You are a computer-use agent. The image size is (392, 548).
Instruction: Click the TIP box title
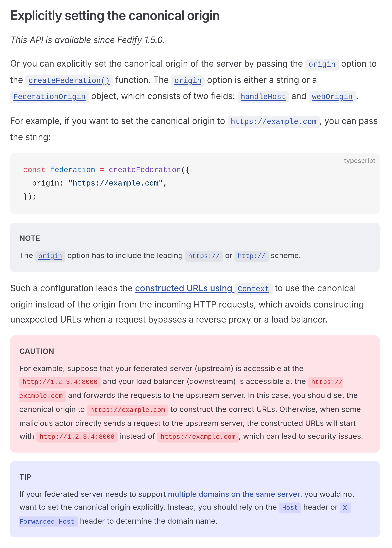[25, 477]
